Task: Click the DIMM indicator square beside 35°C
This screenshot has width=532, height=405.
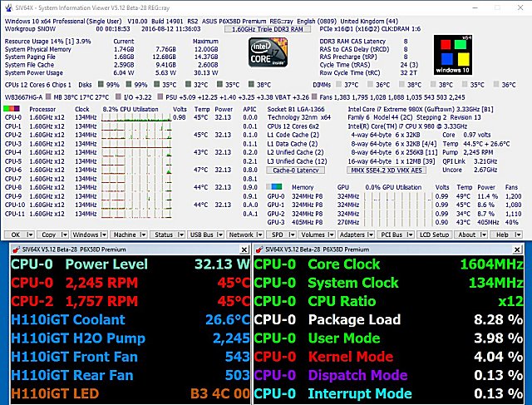Action: tap(465, 84)
